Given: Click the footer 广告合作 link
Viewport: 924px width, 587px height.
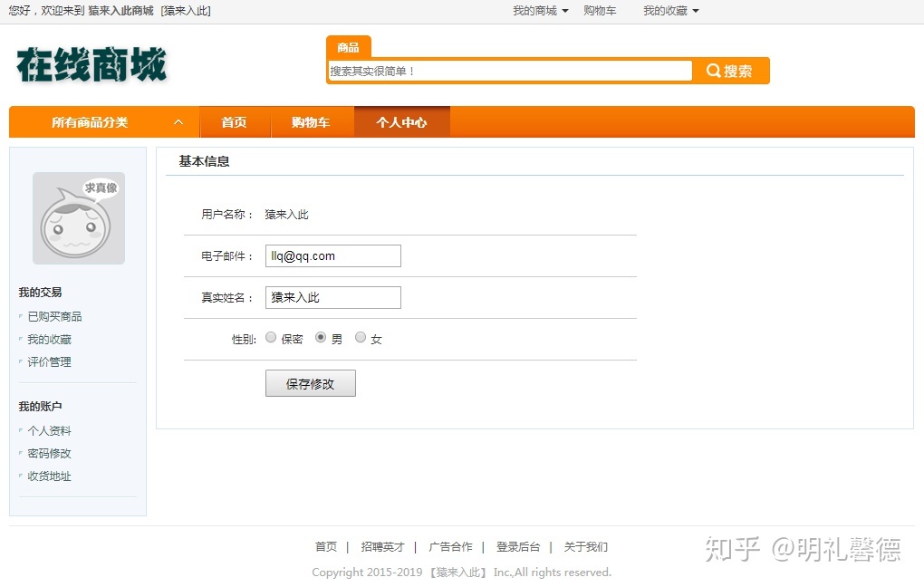Looking at the screenshot, I should click(451, 547).
